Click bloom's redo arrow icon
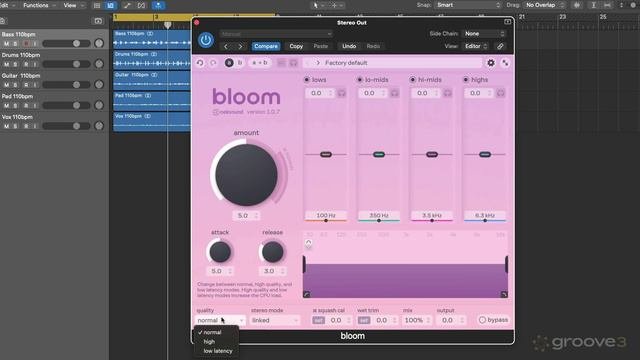 [213, 63]
